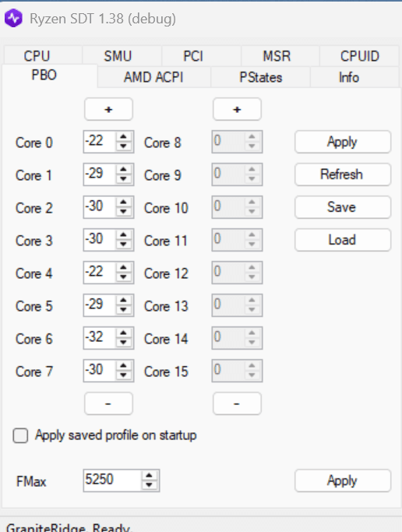Apply the per-core curve offsets
402x532 pixels.
click(x=343, y=142)
